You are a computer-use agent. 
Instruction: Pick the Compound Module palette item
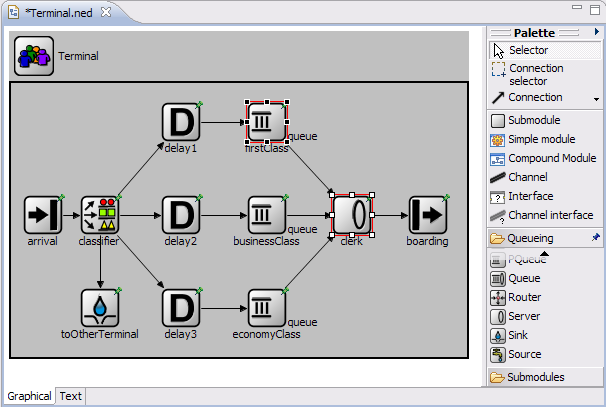545,158
